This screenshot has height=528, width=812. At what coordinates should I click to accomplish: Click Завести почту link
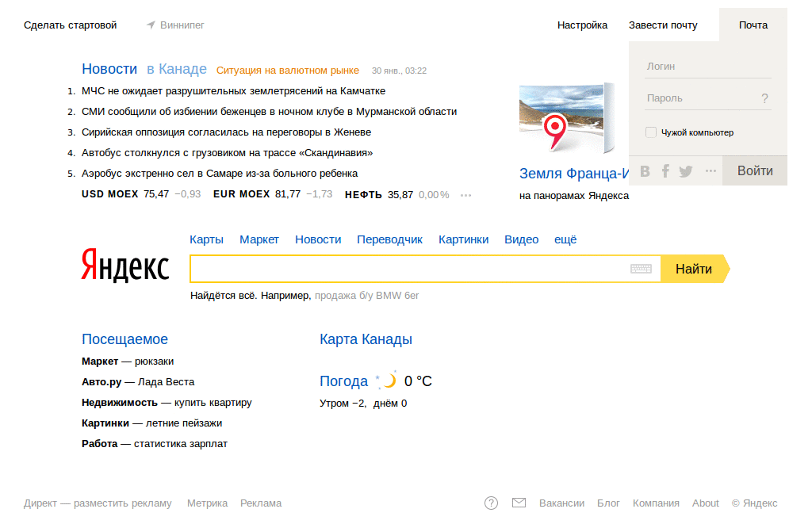click(663, 25)
